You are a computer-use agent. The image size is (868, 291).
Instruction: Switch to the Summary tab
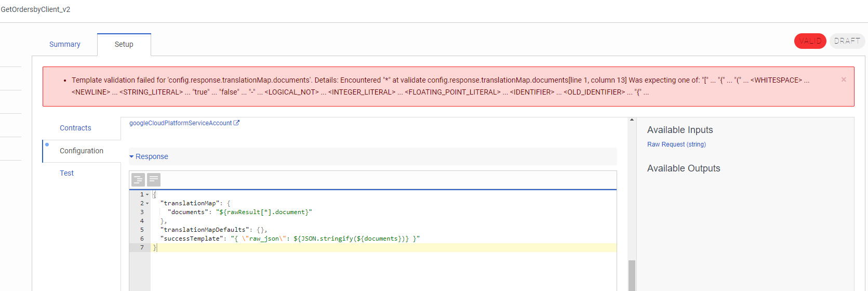(x=65, y=44)
